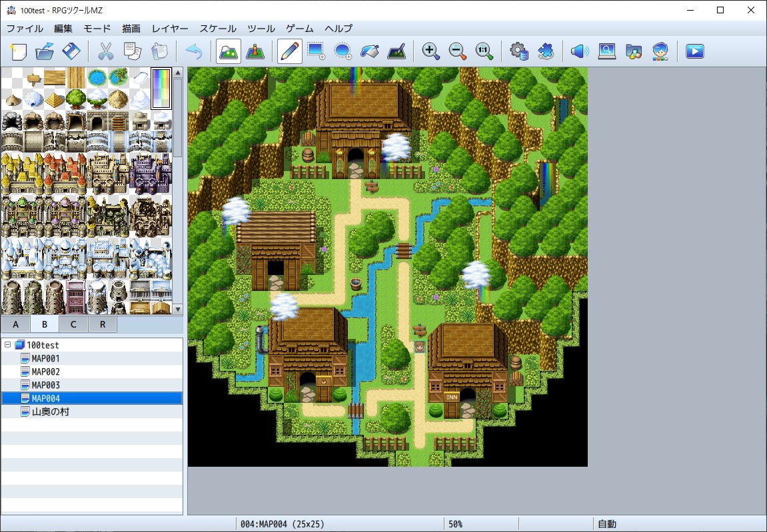
Task: Click the Undo arrow icon
Action: click(x=194, y=51)
